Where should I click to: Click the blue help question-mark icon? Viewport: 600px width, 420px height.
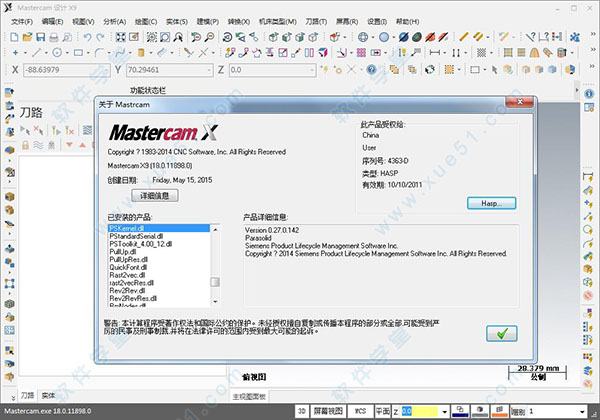(371, 70)
